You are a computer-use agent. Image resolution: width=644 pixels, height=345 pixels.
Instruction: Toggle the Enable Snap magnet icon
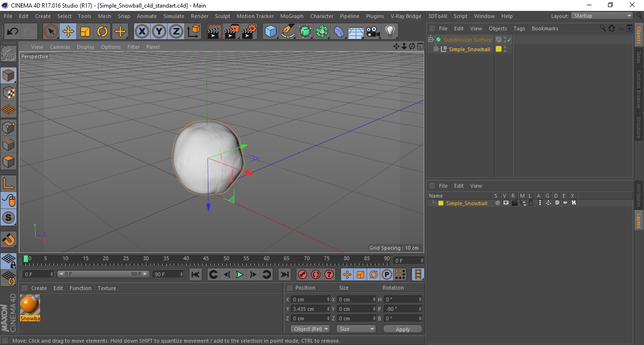tap(9, 239)
